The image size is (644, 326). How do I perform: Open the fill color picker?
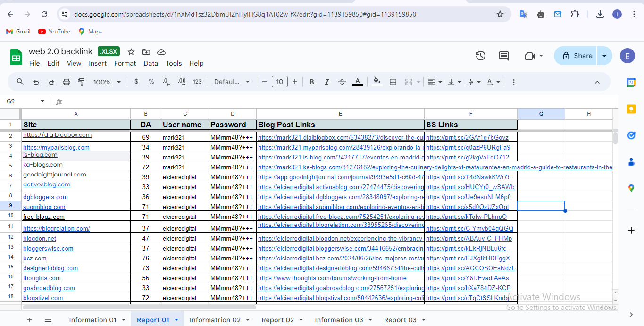pyautogui.click(x=376, y=81)
